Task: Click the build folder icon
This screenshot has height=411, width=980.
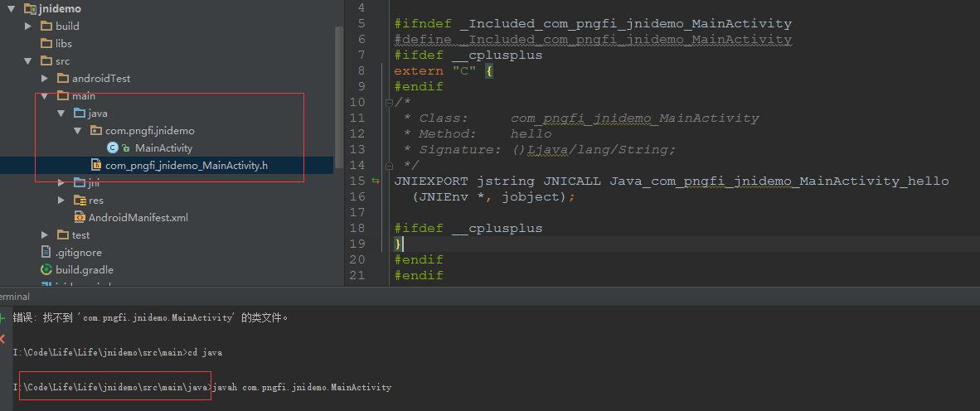Action: click(46, 27)
